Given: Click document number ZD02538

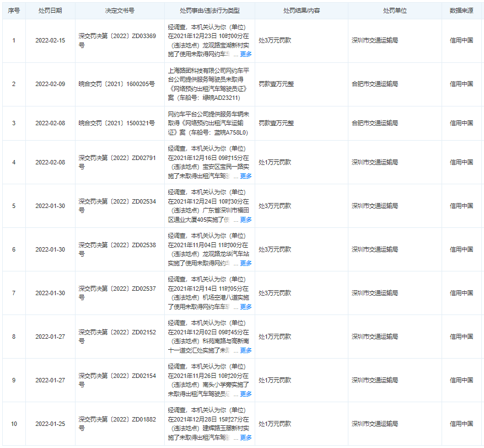Looking at the screenshot, I should coord(117,249).
